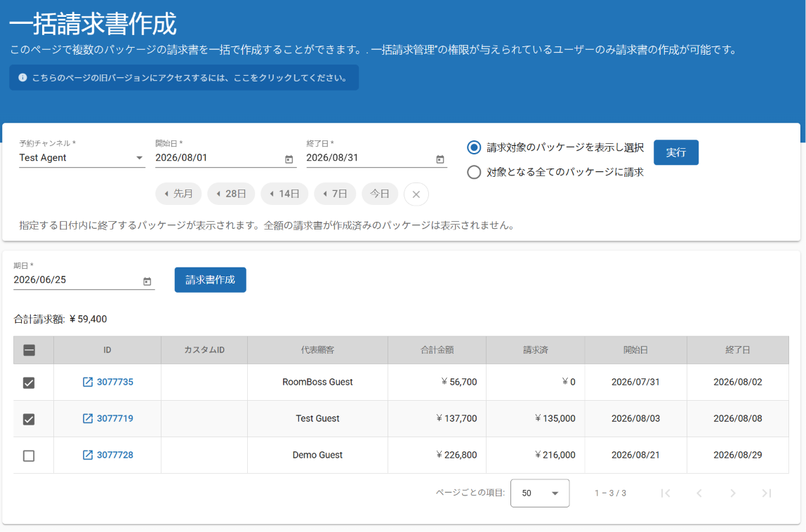
Task: Click the Demo Guest cell
Action: coord(317,455)
